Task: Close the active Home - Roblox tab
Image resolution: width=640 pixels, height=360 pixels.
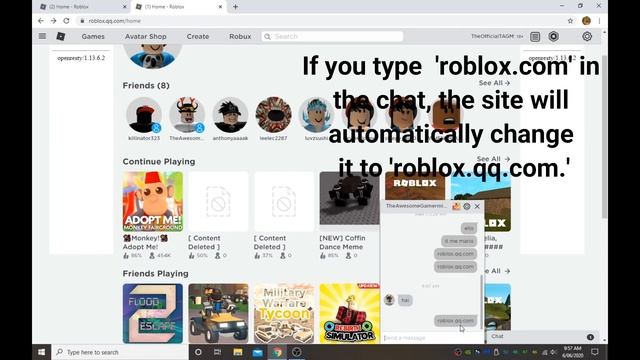Action: 220,7
